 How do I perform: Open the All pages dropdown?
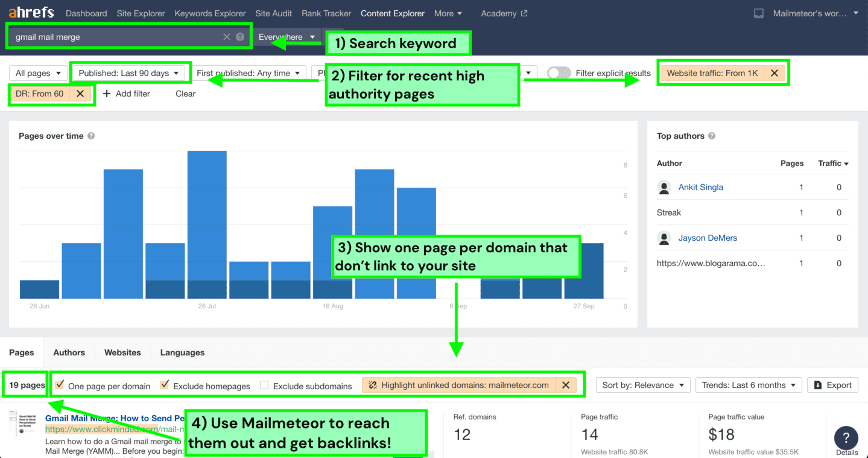click(38, 73)
